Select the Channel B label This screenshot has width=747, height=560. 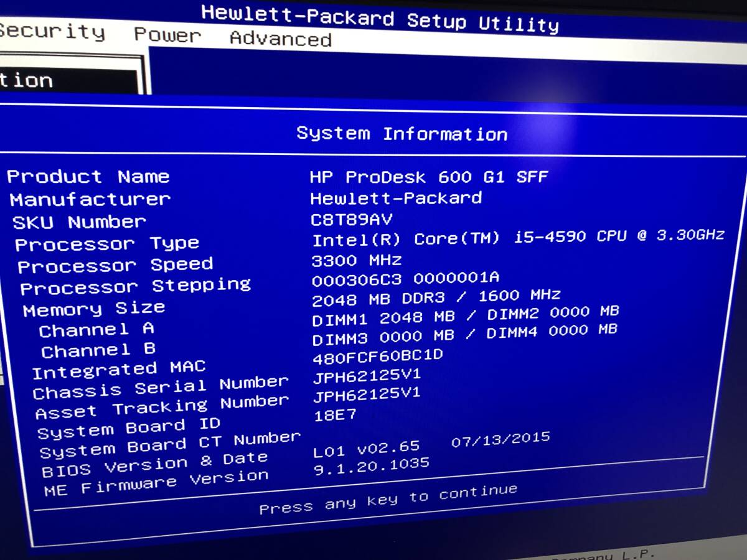click(98, 350)
